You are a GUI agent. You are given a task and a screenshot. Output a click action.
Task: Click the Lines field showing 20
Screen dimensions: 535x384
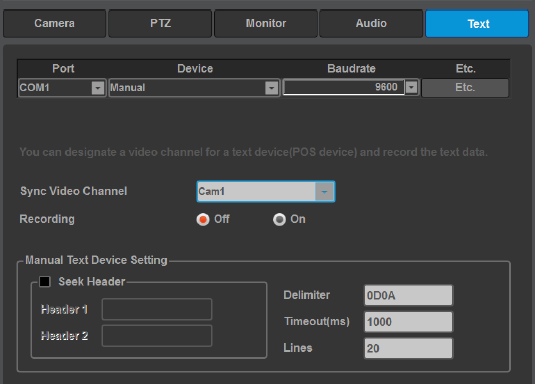point(408,348)
